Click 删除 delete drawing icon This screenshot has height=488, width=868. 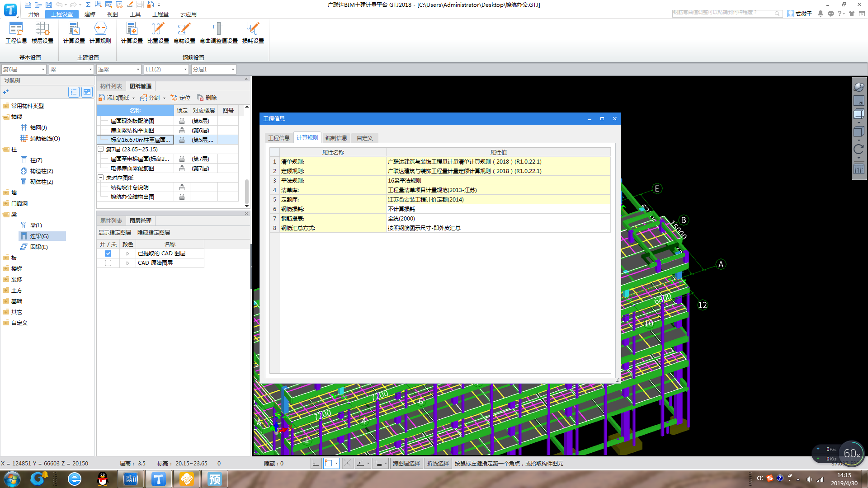coord(207,98)
